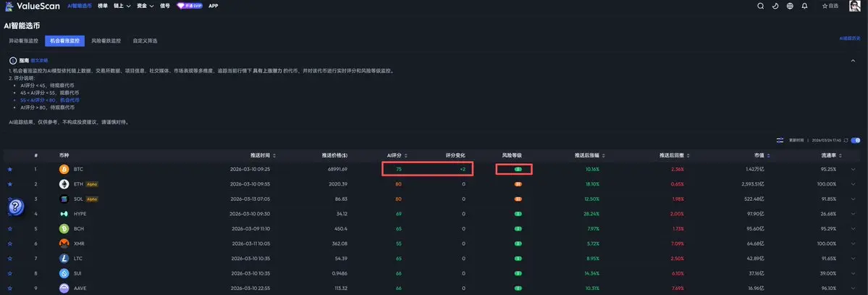The height and width of the screenshot is (295, 868).
Task: Switch to 机会看涨监控 tab
Action: tap(64, 41)
